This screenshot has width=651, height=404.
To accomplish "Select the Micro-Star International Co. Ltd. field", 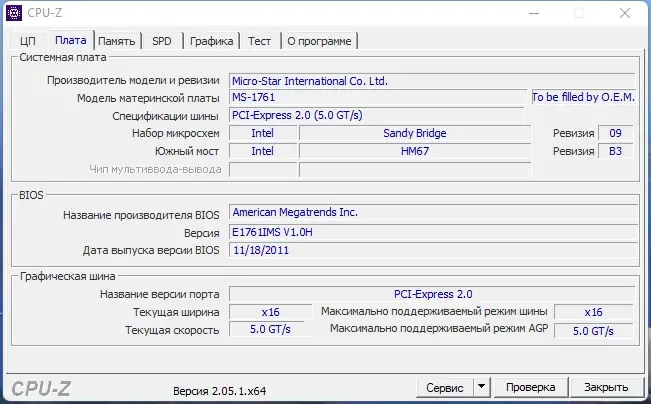I will point(432,81).
